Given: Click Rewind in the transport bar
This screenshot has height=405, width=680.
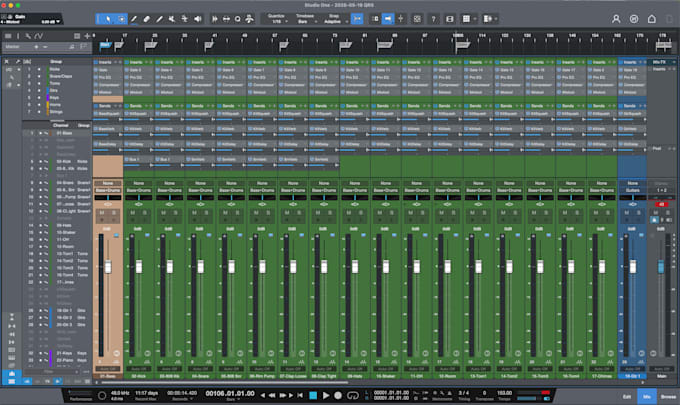Looking at the screenshot, I should tap(272, 395).
